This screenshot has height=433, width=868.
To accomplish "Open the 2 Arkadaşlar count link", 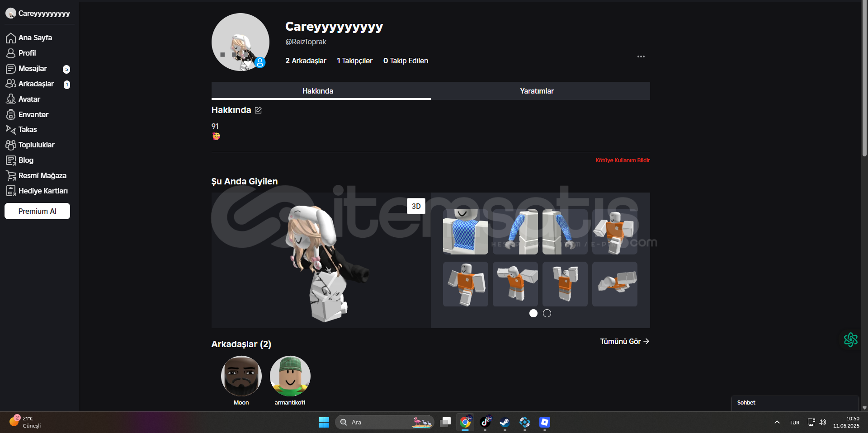I will (x=306, y=61).
